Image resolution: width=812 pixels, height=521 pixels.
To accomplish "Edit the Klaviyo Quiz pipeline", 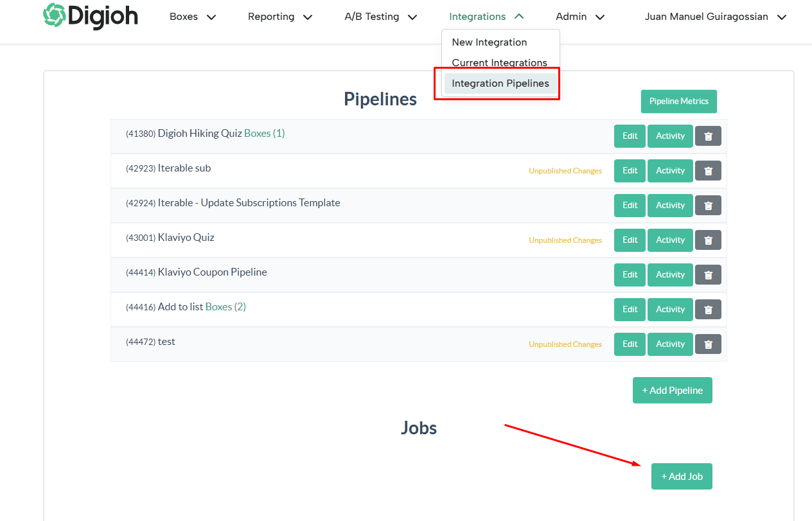I will [x=629, y=240].
